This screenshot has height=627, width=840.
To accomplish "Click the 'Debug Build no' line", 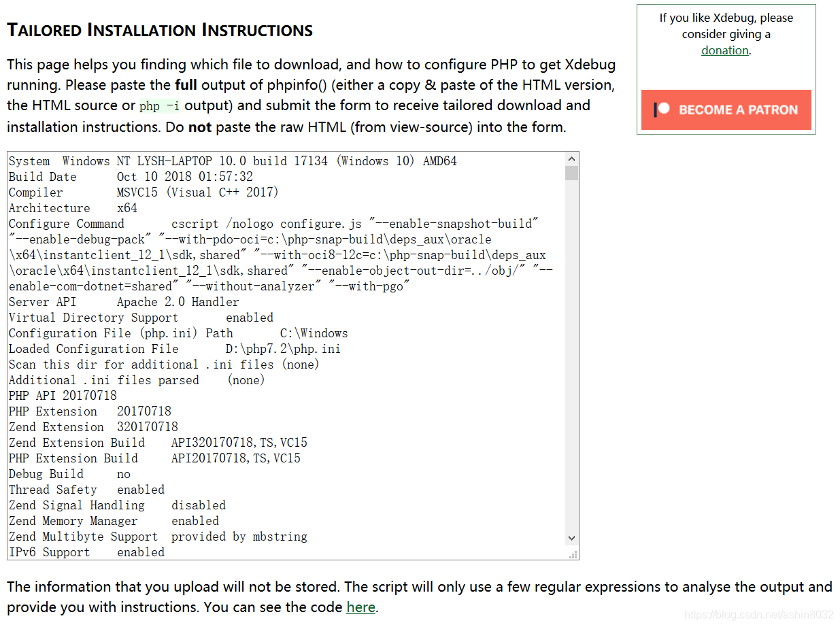I will (69, 474).
